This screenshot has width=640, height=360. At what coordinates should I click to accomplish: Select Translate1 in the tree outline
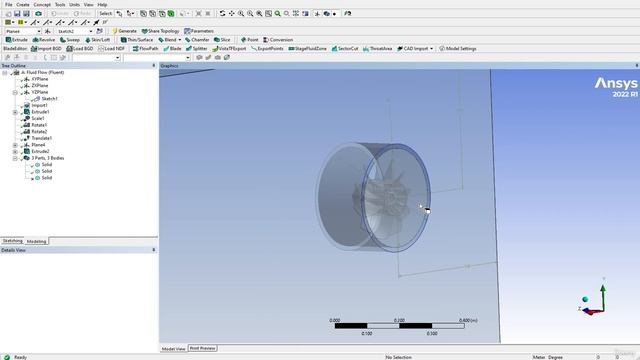(42, 138)
